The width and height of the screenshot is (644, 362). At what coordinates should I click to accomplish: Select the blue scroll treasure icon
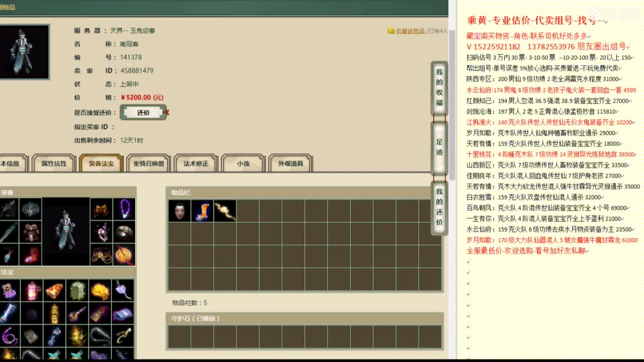coord(9,313)
